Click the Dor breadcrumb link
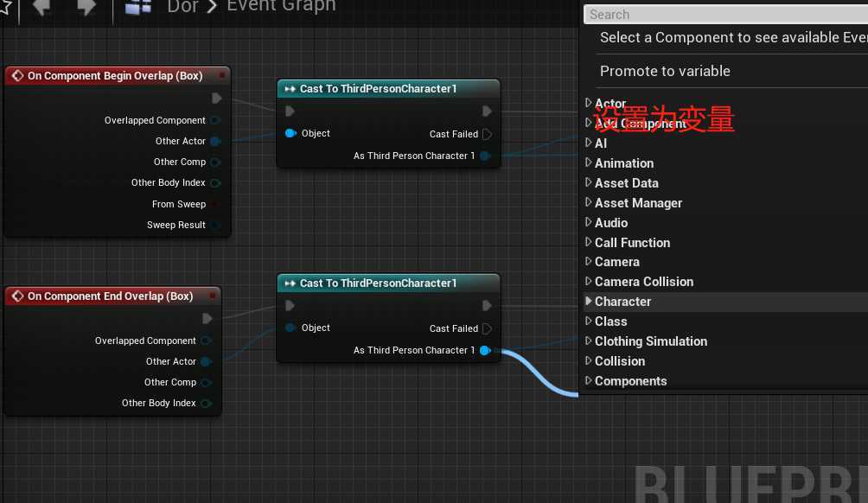Screen dimensions: 868x503 click(x=182, y=7)
